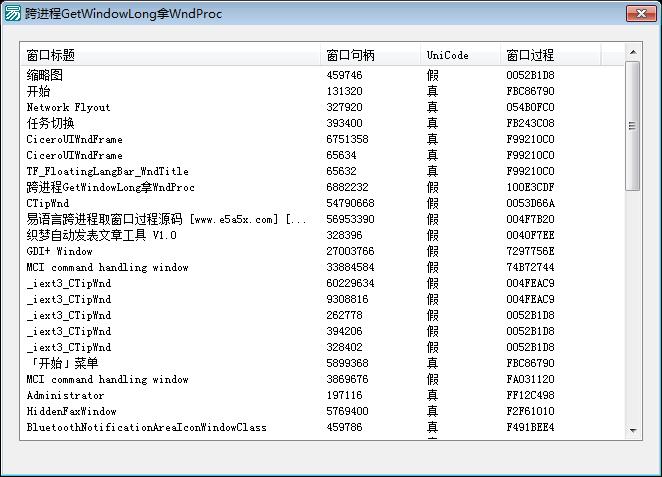Viewport: 662px width, 477px height.
Task: Select the Network Flyout entry
Action: [x=68, y=107]
